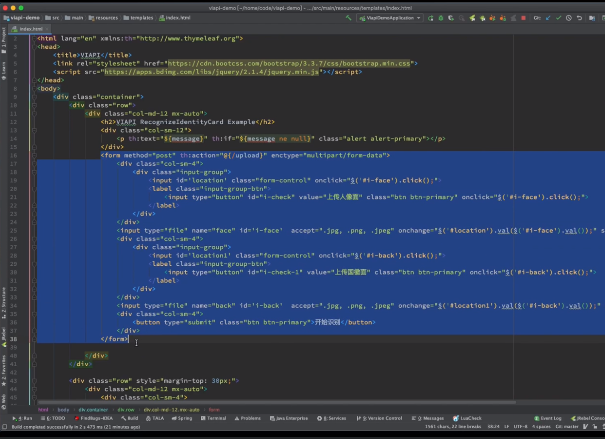The height and width of the screenshot is (439, 605).
Task: Open the Run tool window
Action: [22, 418]
